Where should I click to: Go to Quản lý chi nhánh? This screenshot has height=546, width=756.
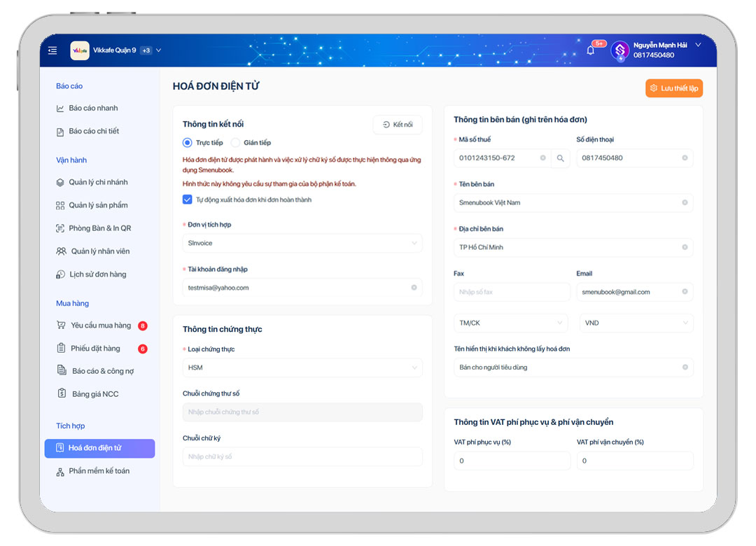pyautogui.click(x=98, y=182)
